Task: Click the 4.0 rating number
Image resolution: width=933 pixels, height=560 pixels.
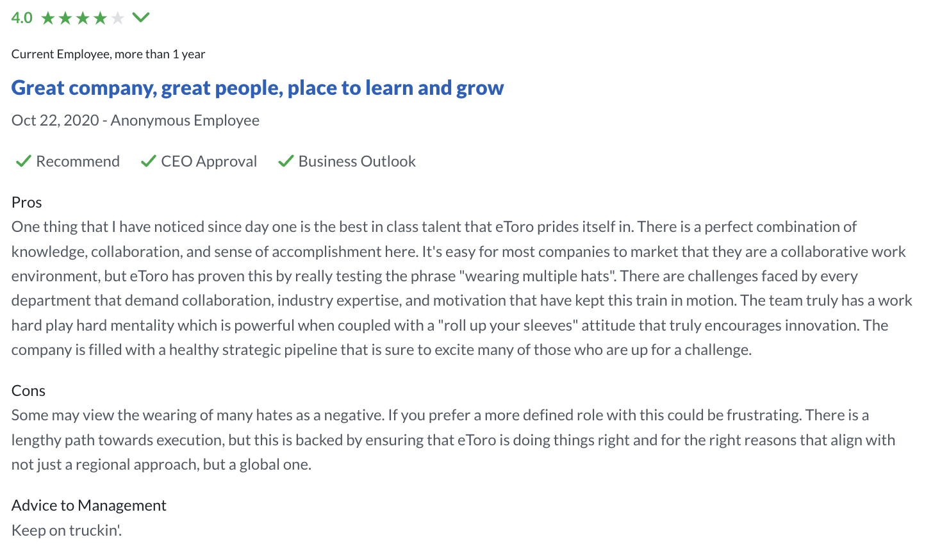Action: (x=22, y=18)
